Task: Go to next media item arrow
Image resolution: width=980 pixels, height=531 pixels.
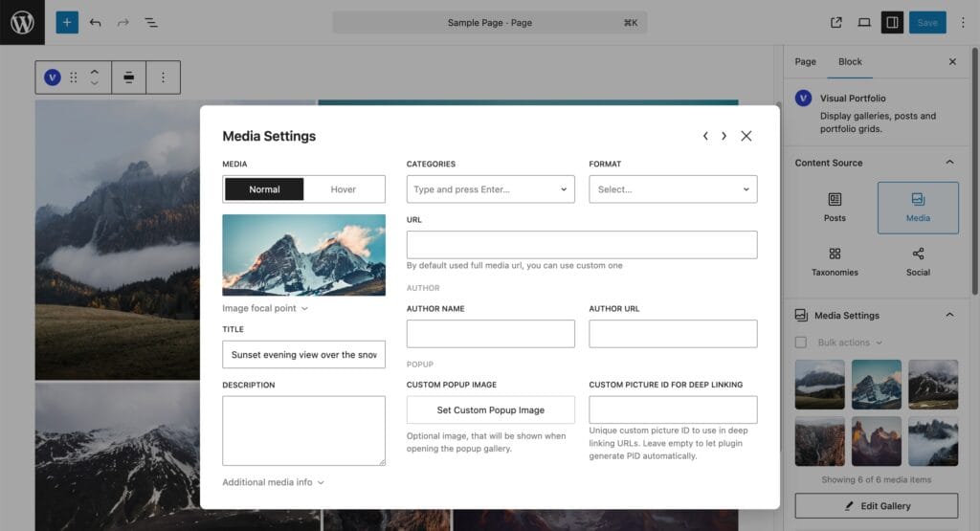Action: point(724,136)
